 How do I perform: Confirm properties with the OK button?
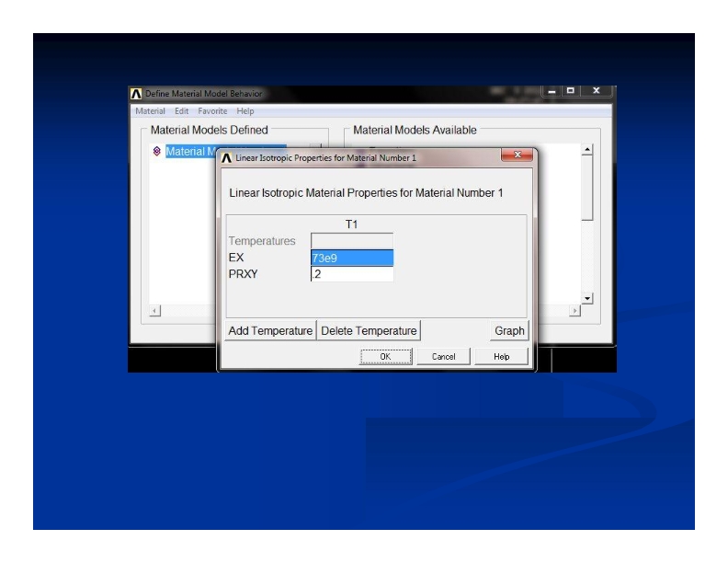pos(386,356)
